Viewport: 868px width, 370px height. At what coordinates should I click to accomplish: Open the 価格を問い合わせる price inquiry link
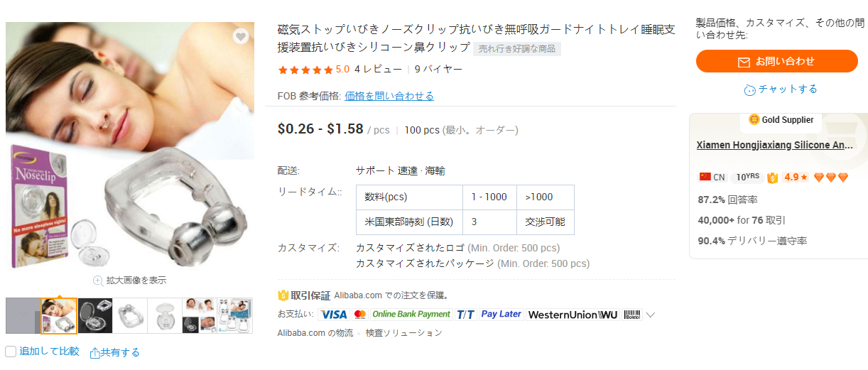389,96
